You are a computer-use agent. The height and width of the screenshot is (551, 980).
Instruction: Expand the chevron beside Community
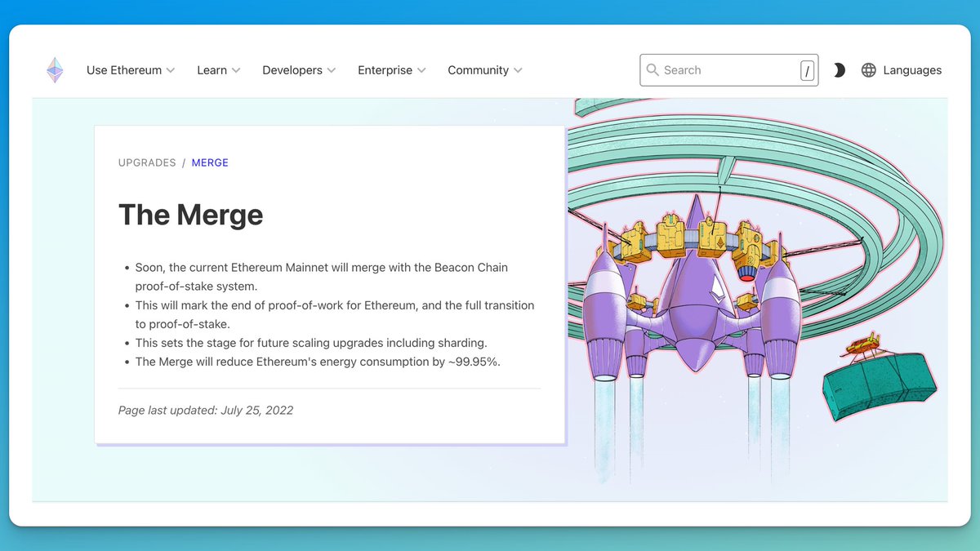518,71
